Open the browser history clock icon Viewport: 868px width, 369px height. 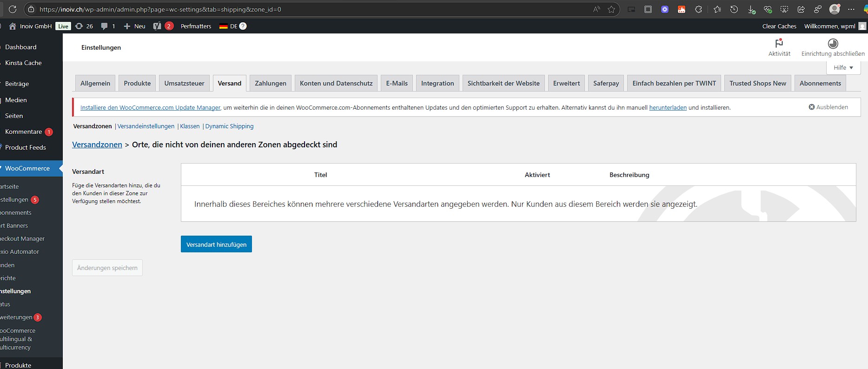pyautogui.click(x=734, y=9)
